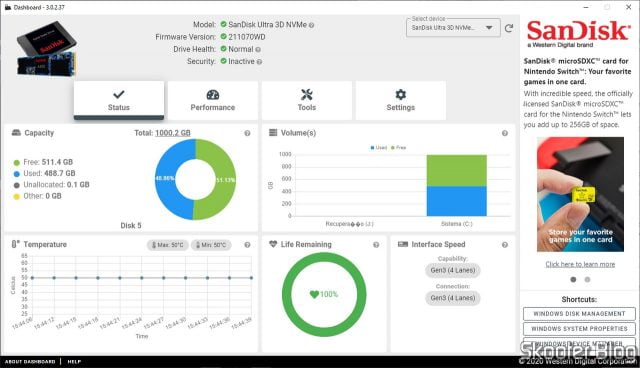Click the Nintendo Switch microSD ad image

coord(580,194)
